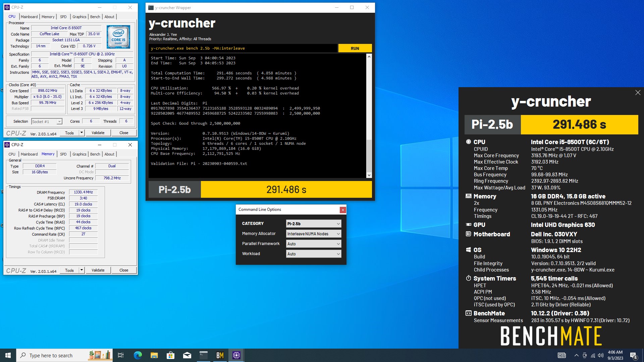Click Close button in lower CPU-Z window

coord(124,270)
